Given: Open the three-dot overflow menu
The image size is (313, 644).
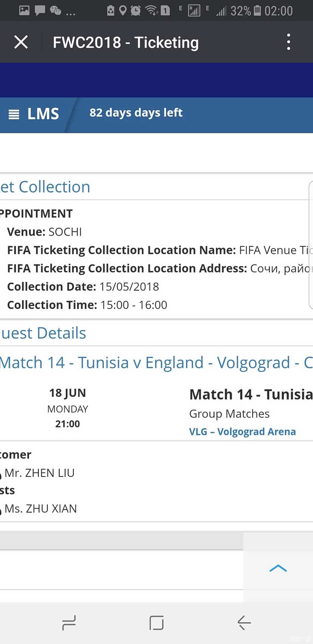Looking at the screenshot, I should 288,42.
